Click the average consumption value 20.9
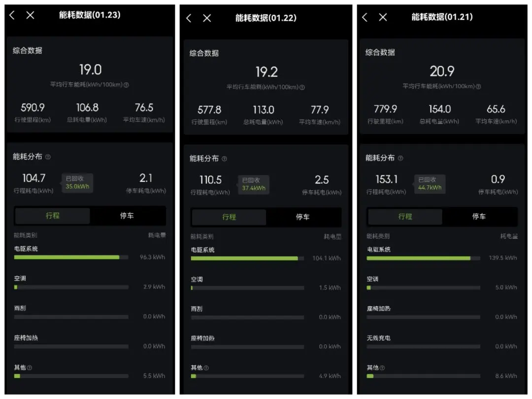The image size is (532, 399). pyautogui.click(x=442, y=71)
